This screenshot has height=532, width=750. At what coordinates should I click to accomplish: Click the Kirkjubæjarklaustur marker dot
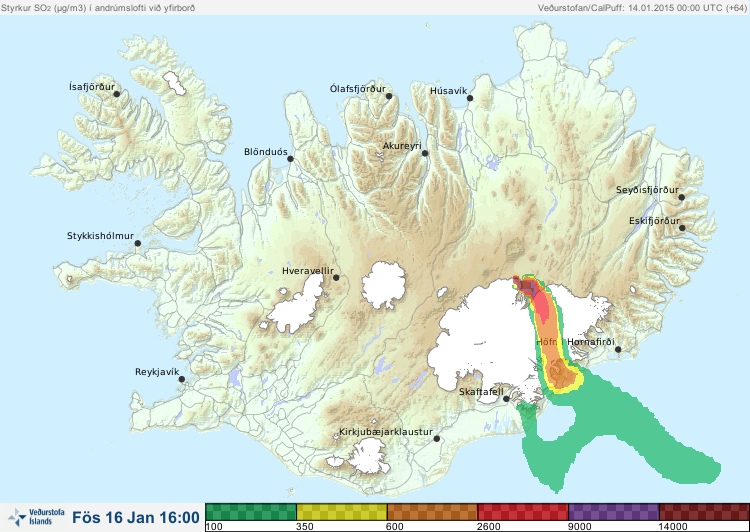click(436, 439)
